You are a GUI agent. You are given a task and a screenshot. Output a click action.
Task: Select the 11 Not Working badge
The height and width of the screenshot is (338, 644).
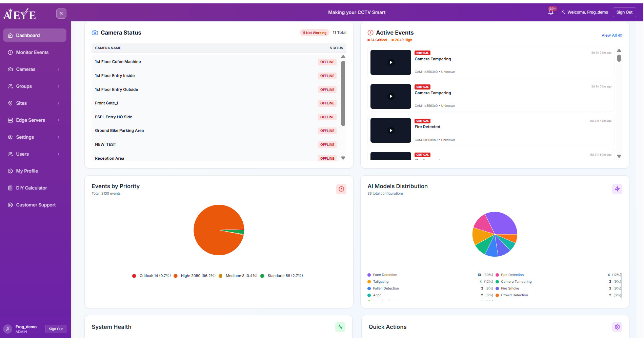314,33
